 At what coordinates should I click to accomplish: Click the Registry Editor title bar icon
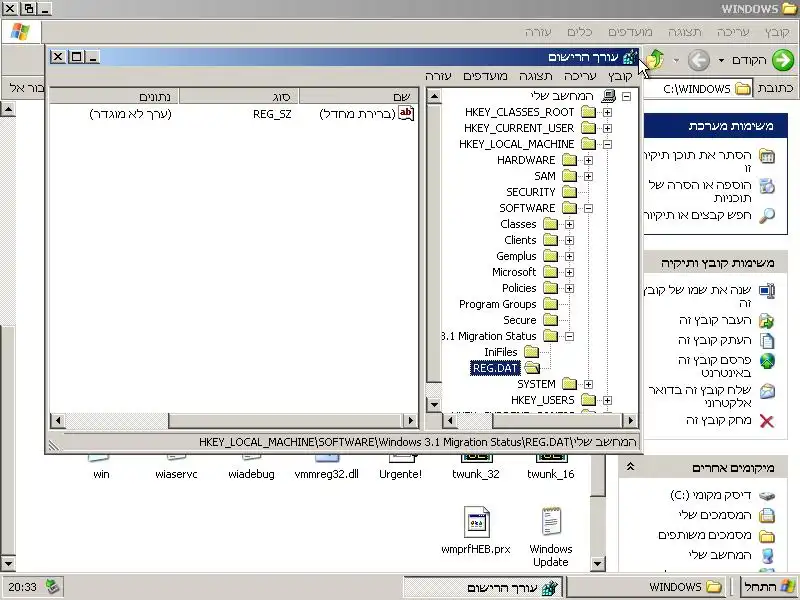(x=631, y=57)
